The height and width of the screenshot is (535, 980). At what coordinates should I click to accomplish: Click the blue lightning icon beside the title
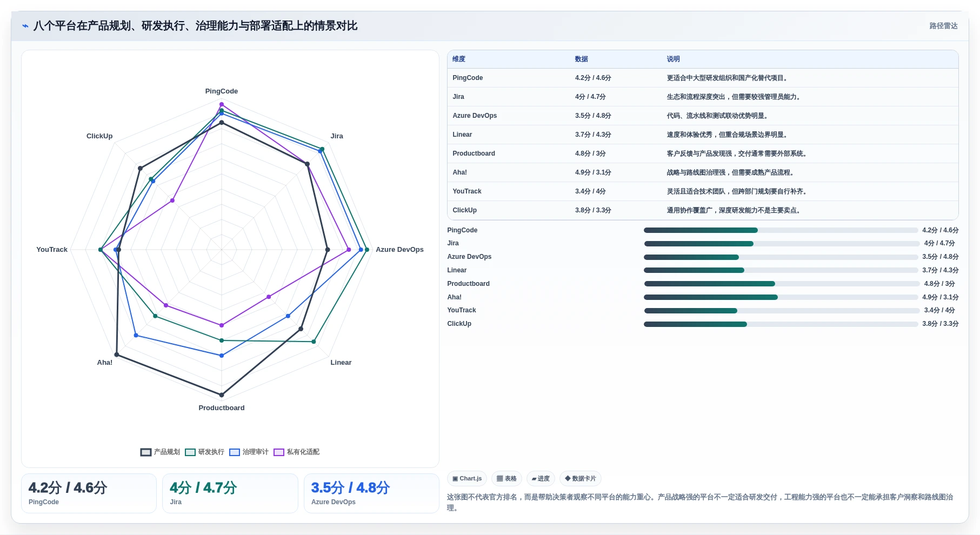pos(25,26)
